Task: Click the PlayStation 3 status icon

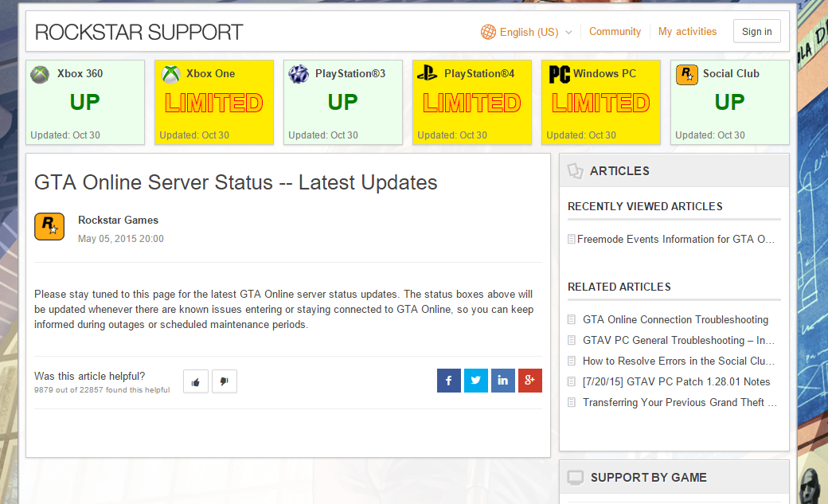Action: [x=299, y=74]
